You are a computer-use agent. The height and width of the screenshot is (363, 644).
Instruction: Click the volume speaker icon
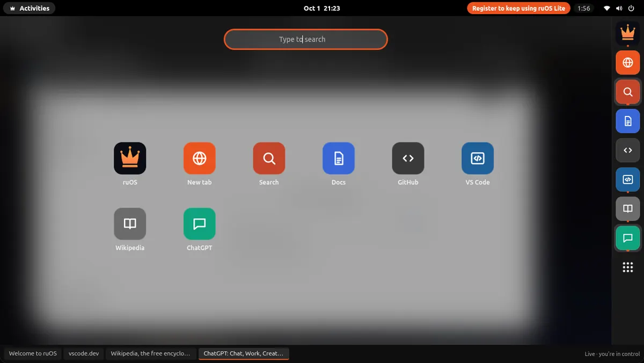click(x=619, y=8)
